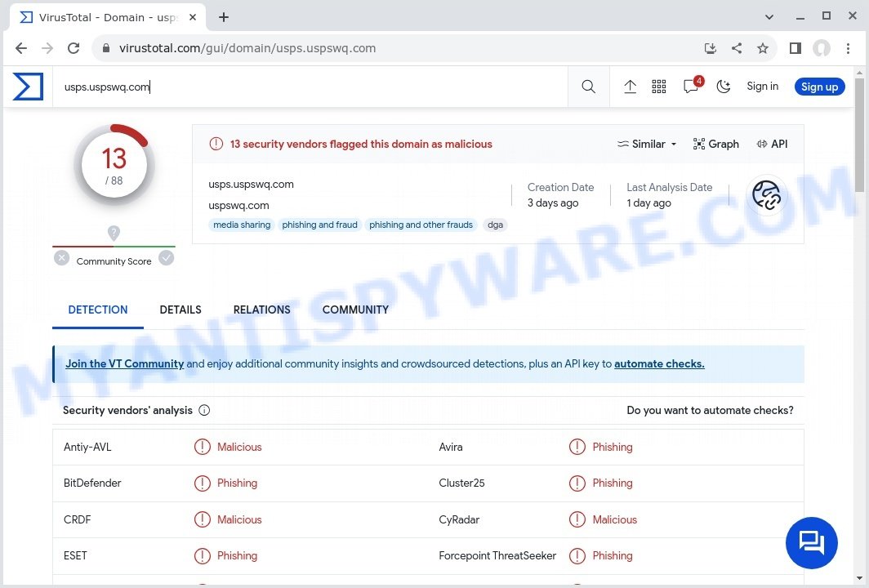The image size is (869, 588).
Task: Switch to the DETAILS tab
Action: (x=180, y=310)
